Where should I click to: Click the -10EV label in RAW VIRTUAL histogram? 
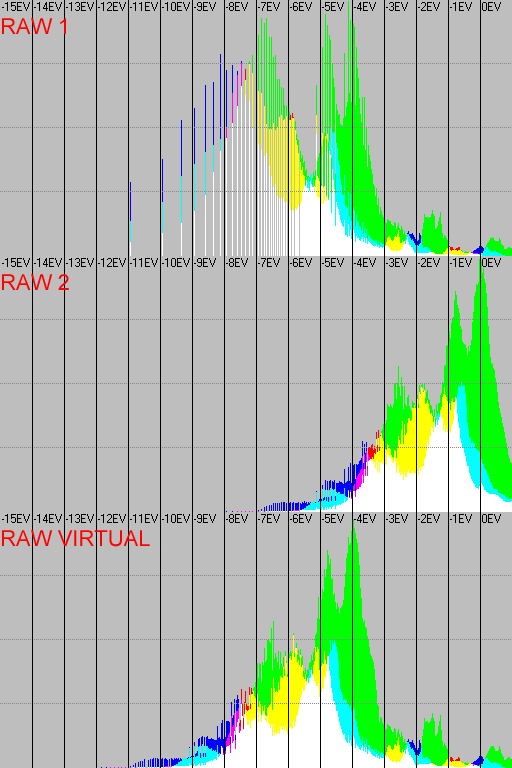(175, 519)
